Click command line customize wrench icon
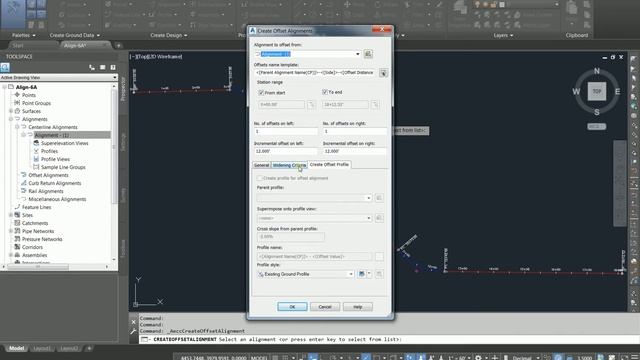This screenshot has width=640, height=360. click(x=133, y=331)
